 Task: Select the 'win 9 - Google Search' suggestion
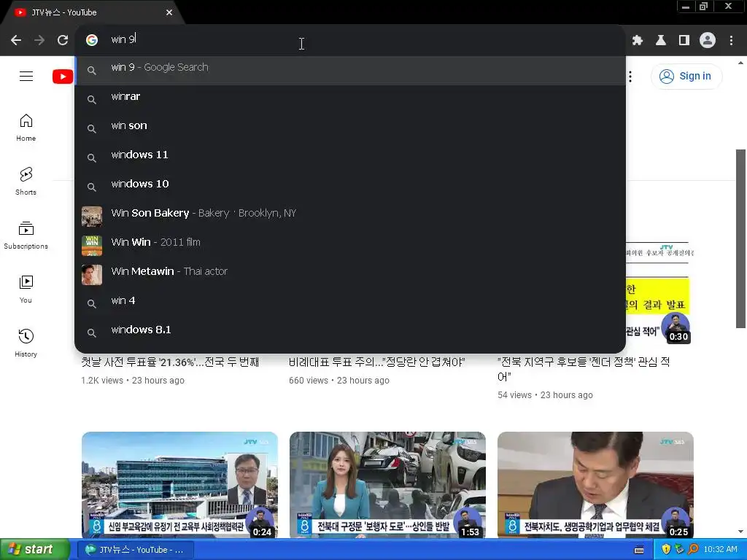click(350, 71)
